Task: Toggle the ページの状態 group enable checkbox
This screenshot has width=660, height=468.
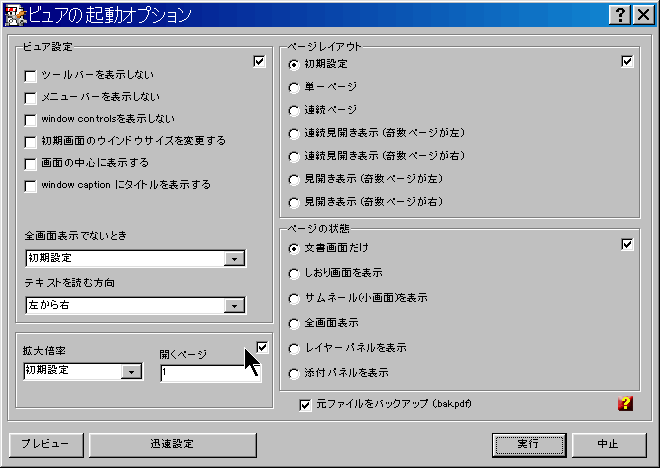Action: (x=627, y=244)
